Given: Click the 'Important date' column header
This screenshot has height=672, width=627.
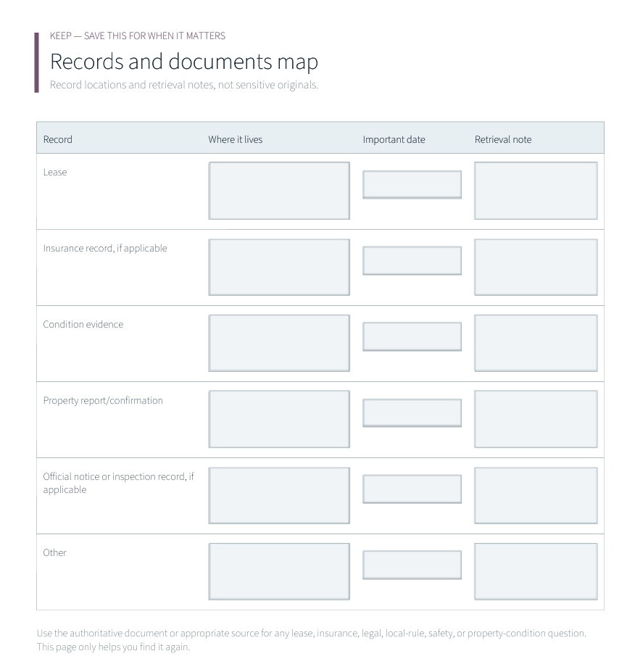Looking at the screenshot, I should tap(394, 139).
